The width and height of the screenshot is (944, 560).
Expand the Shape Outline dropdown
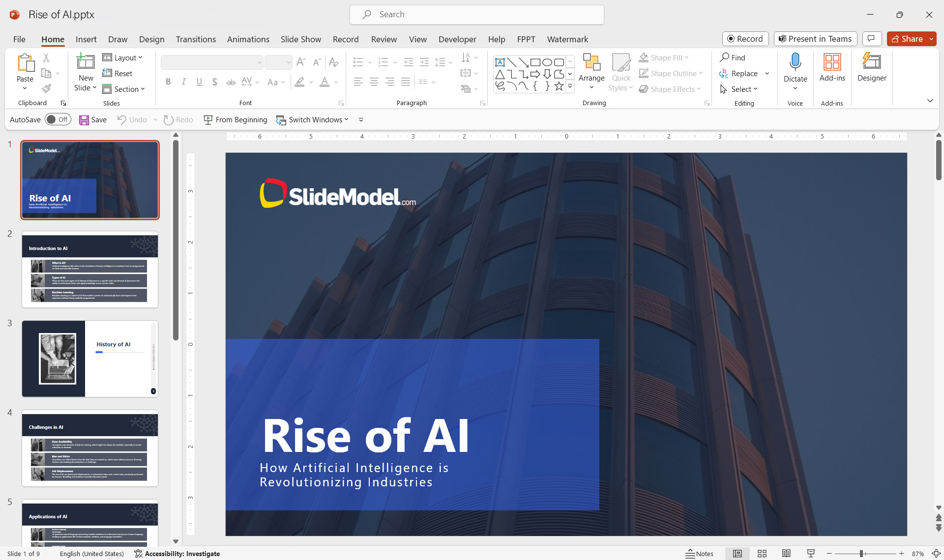pyautogui.click(x=701, y=73)
